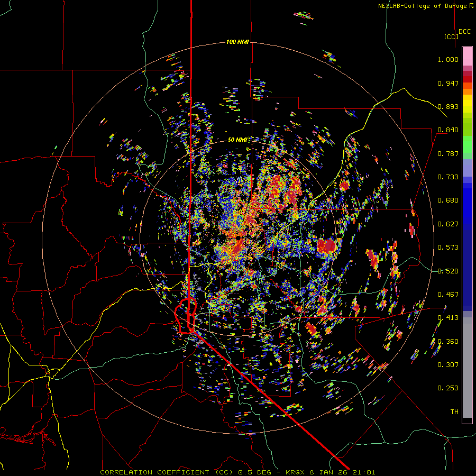
Task: Click the 0.467 scale value
Action: [x=448, y=295]
